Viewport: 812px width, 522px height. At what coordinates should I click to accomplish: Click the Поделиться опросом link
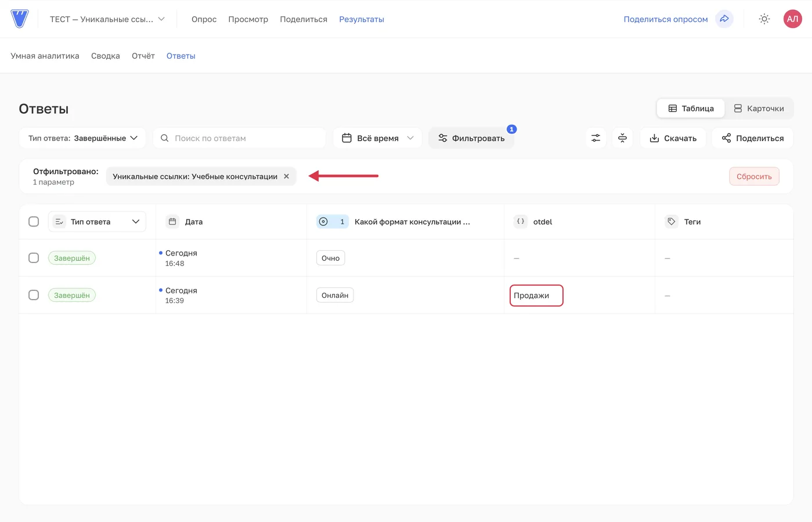coord(666,19)
